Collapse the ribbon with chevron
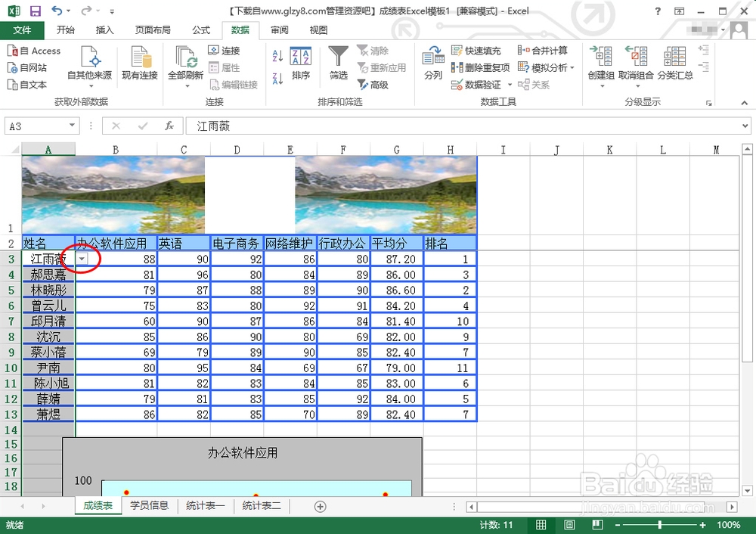 [745, 103]
